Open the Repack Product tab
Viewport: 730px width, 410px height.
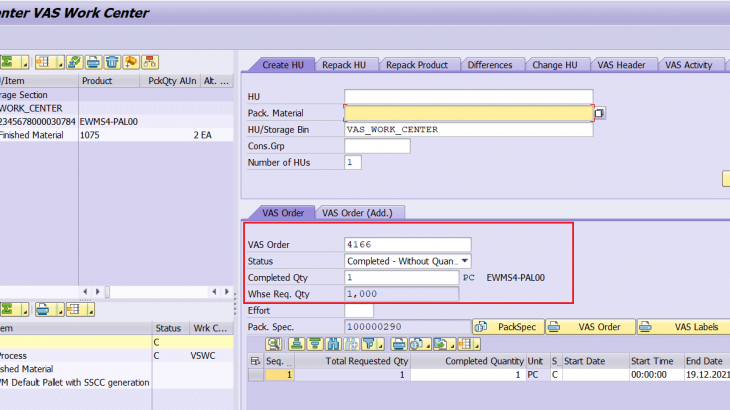(x=417, y=65)
